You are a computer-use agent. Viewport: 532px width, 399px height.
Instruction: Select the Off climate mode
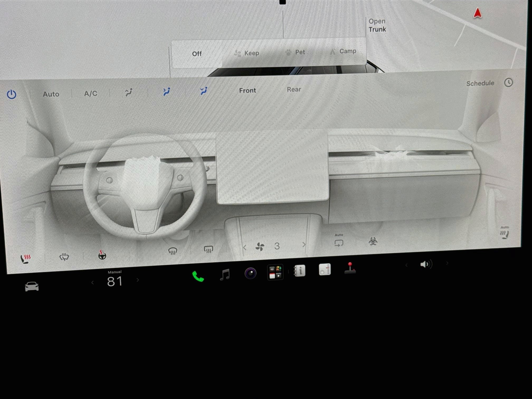click(197, 54)
